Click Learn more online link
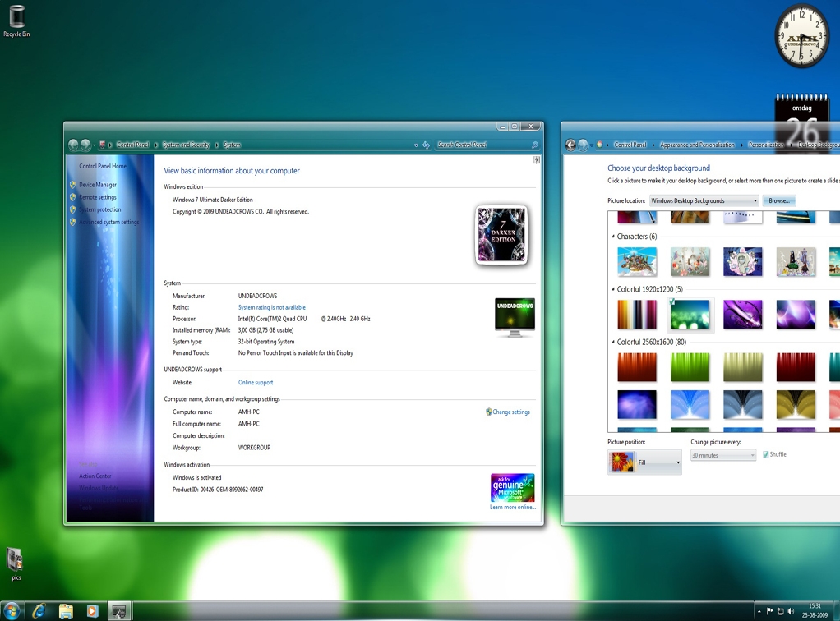The height and width of the screenshot is (621, 840). pos(513,507)
